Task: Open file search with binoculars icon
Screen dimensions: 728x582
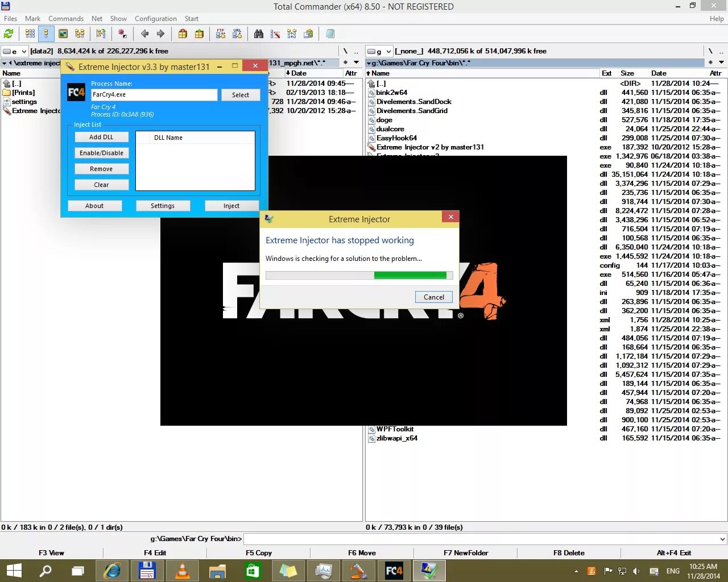Action: [x=259, y=34]
